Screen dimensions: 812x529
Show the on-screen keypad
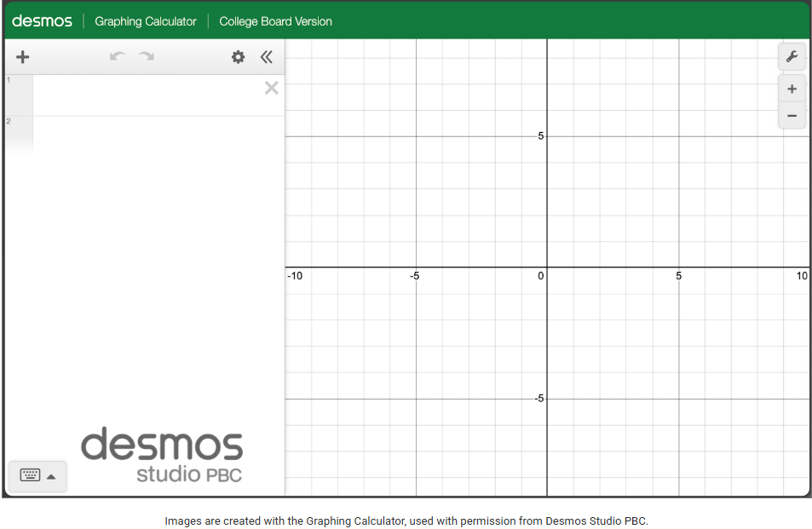pos(37,475)
